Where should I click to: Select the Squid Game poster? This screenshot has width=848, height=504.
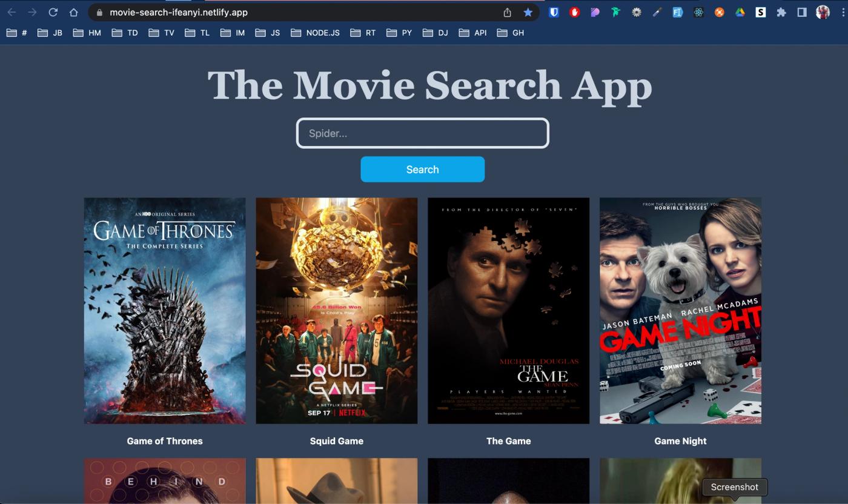pos(337,311)
